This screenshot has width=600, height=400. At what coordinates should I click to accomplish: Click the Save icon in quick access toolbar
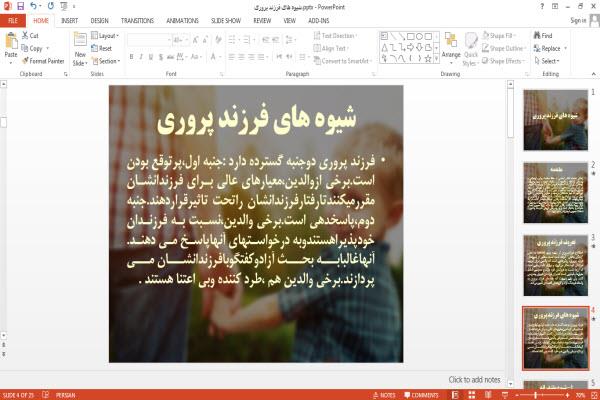21,6
